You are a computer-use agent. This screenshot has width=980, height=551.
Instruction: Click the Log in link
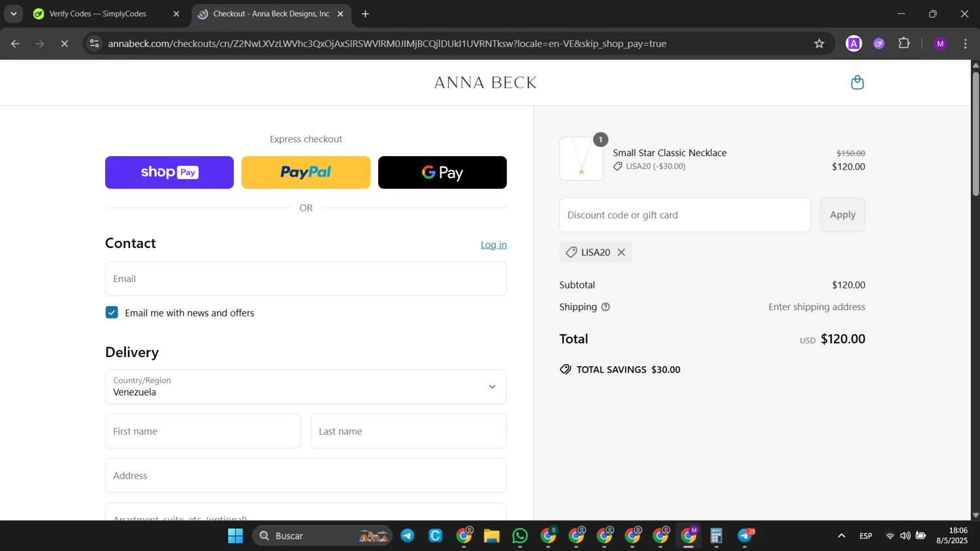(x=493, y=245)
